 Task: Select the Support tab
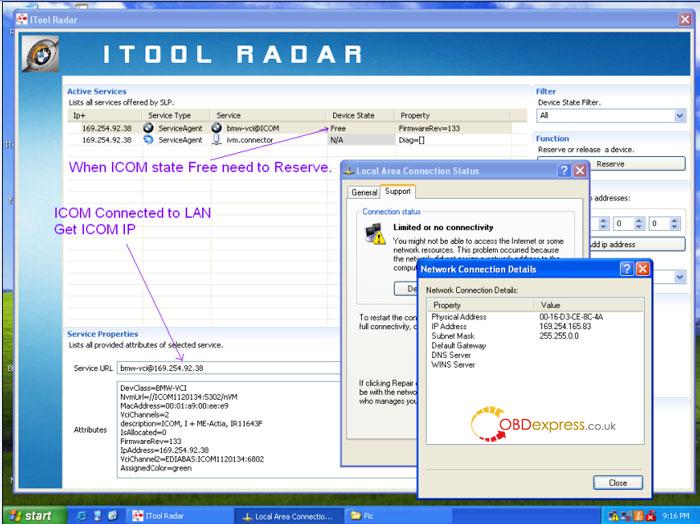397,191
